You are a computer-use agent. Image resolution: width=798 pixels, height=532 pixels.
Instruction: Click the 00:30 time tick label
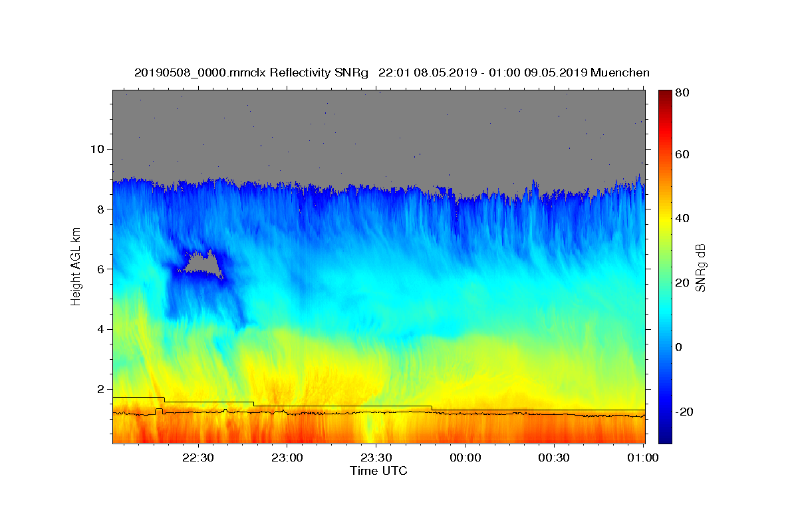click(554, 458)
